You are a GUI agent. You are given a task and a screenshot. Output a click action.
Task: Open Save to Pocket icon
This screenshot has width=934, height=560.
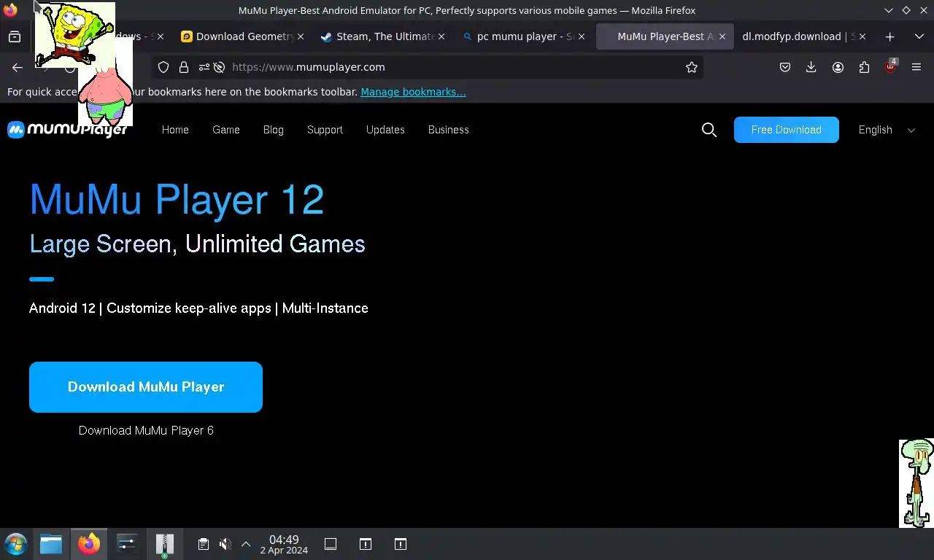[785, 67]
